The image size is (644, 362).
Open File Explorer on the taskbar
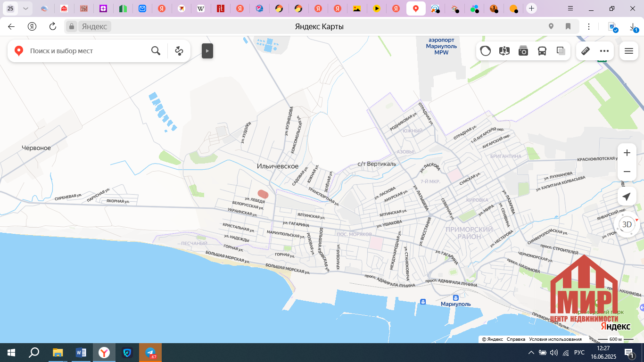58,352
